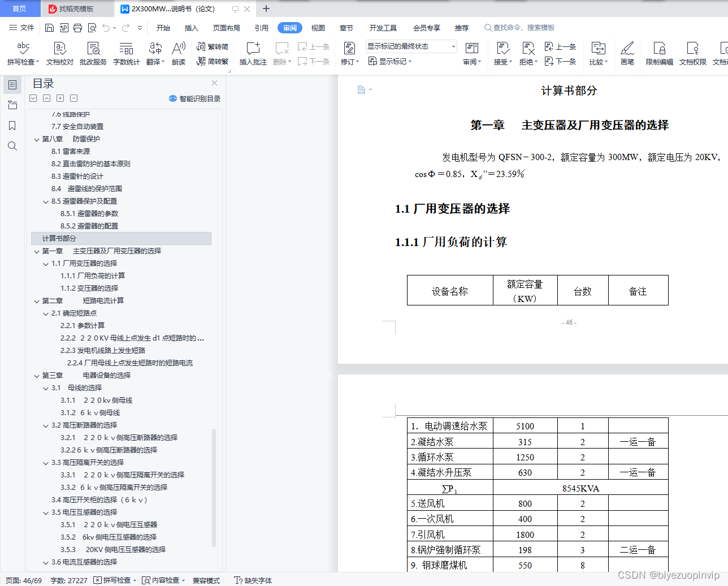Collapse 第二章 短路电流计算 node

click(37, 301)
